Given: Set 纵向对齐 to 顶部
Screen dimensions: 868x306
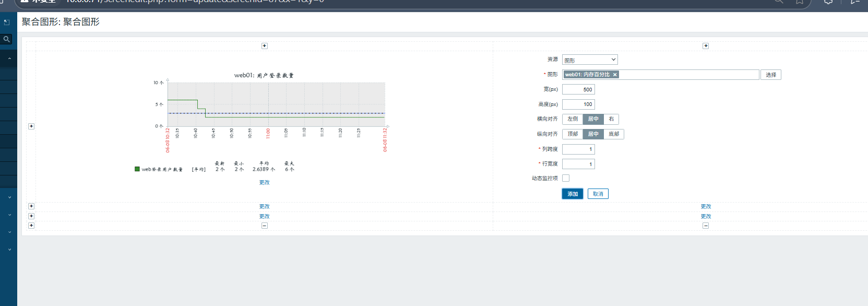Looking at the screenshot, I should coord(573,134).
